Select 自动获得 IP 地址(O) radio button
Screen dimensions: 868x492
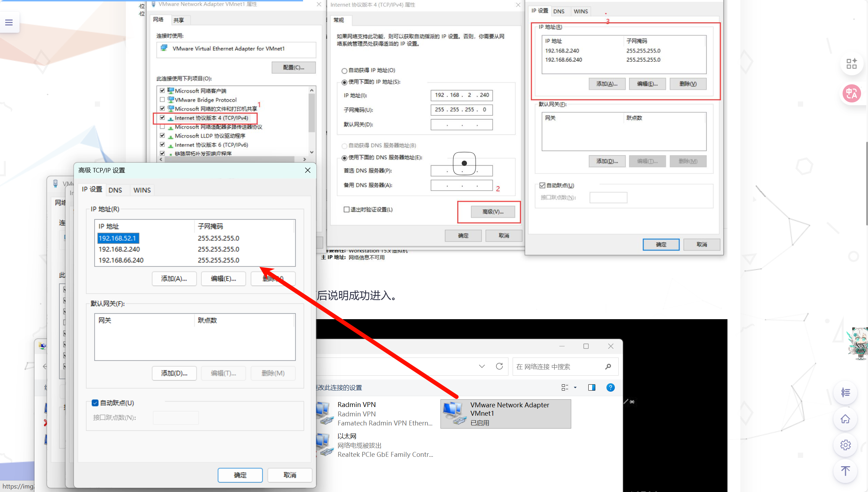pos(345,70)
